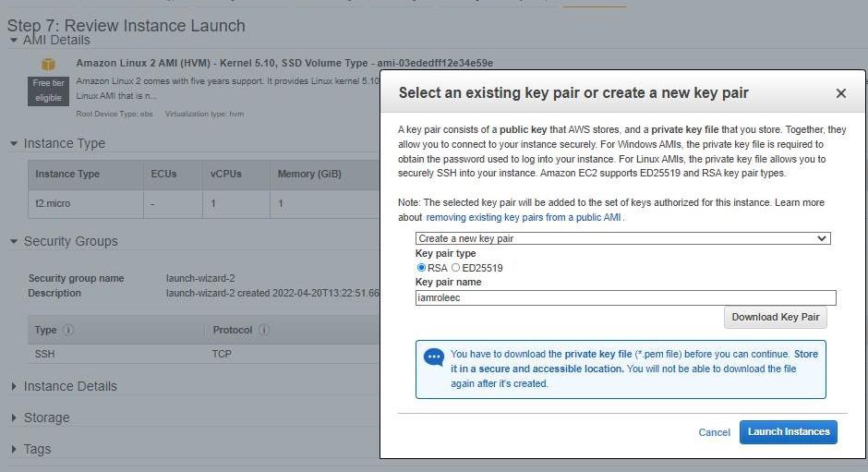Collapse the Instance Type section

click(x=14, y=143)
